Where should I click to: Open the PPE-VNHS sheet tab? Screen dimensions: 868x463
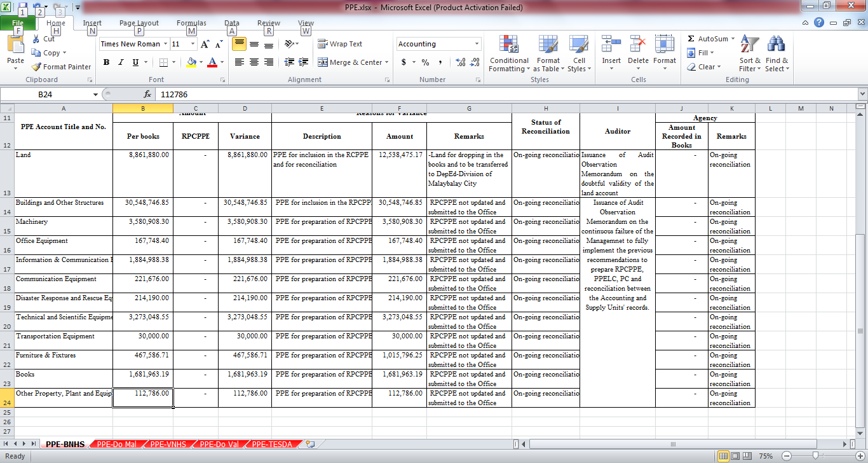[168, 444]
